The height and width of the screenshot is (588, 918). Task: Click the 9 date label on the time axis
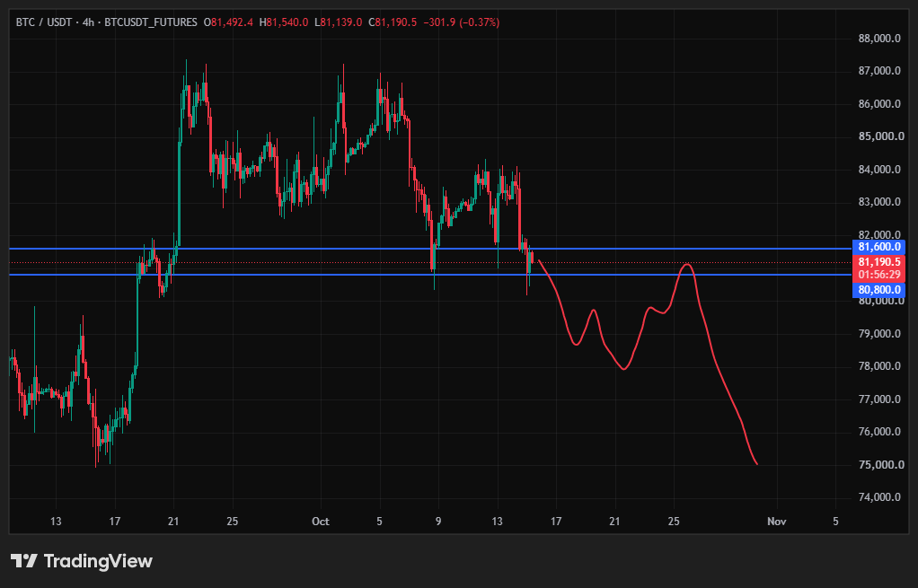click(x=438, y=522)
